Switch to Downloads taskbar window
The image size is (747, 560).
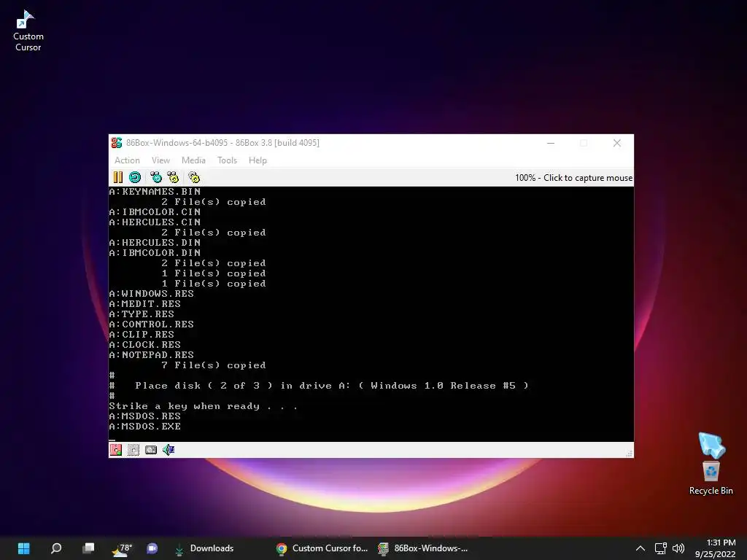(x=205, y=548)
